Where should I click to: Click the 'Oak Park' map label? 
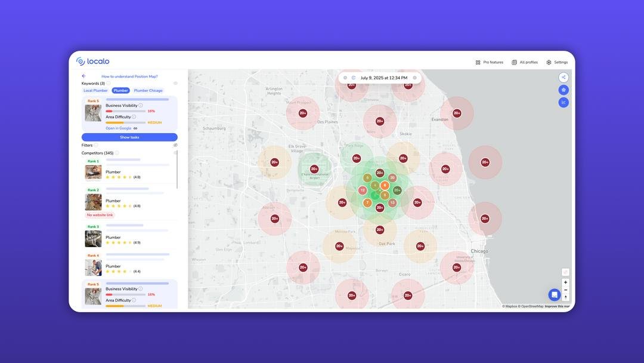click(x=387, y=244)
